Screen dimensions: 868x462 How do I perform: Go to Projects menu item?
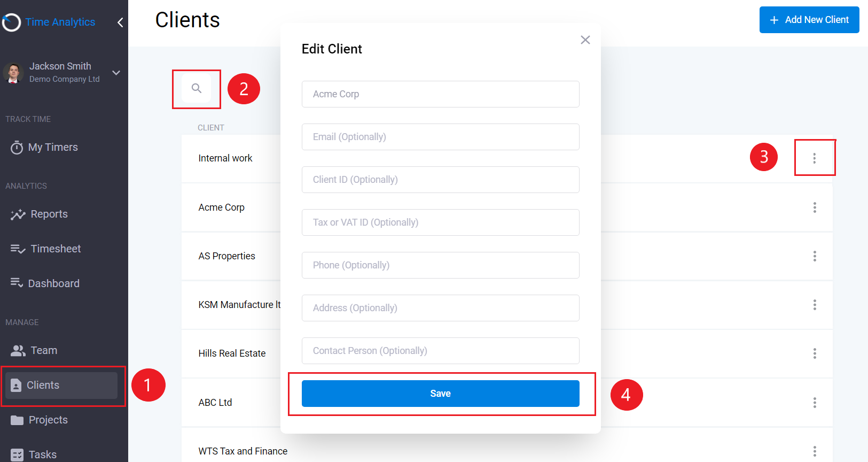click(x=48, y=420)
